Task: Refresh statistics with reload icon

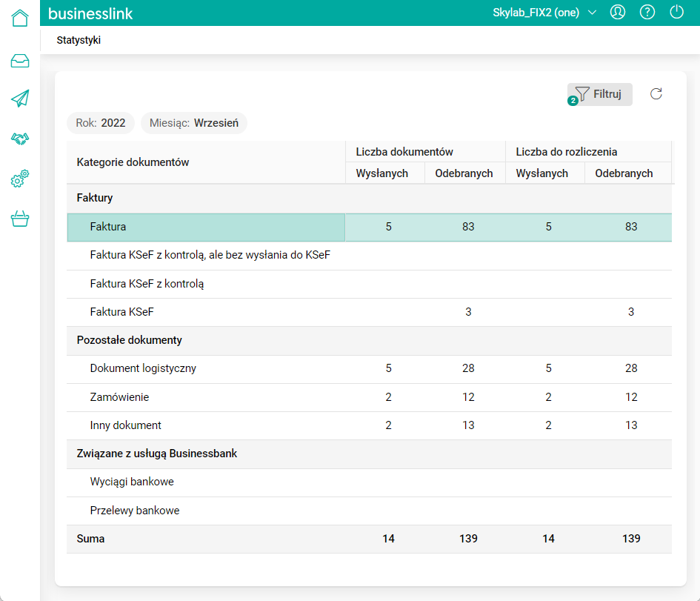Action: coord(656,94)
